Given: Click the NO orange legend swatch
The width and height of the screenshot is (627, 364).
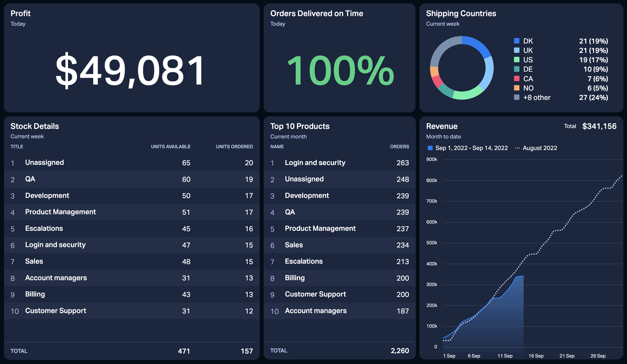Looking at the screenshot, I should pos(517,88).
